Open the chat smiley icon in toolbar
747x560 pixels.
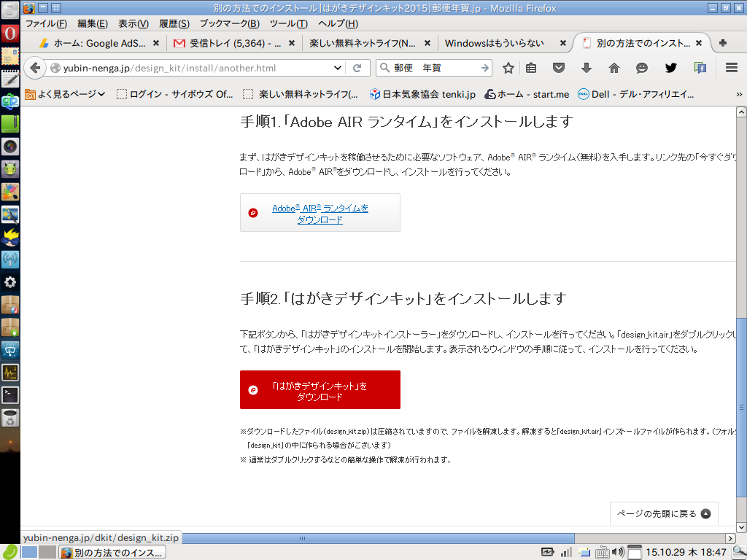[642, 68]
